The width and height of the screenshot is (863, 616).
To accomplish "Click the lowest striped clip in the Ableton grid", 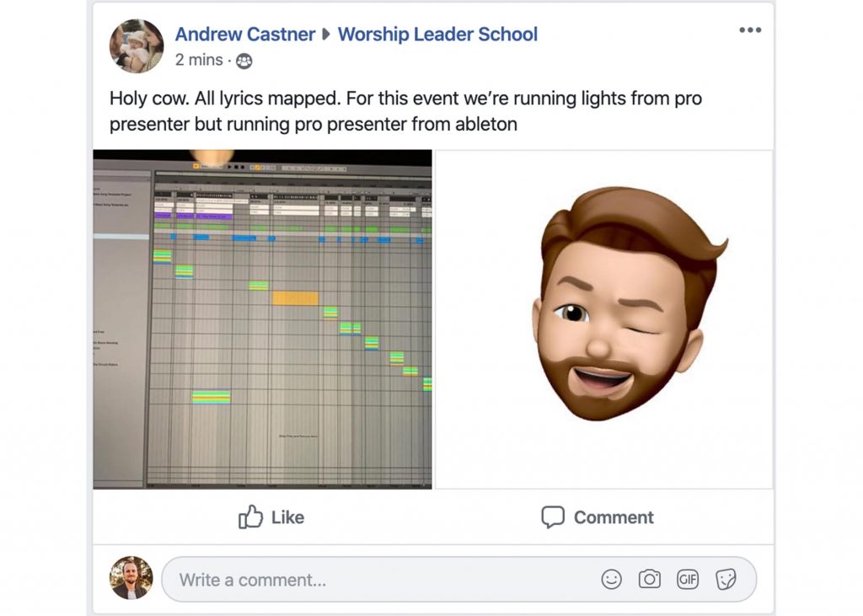I will [211, 397].
